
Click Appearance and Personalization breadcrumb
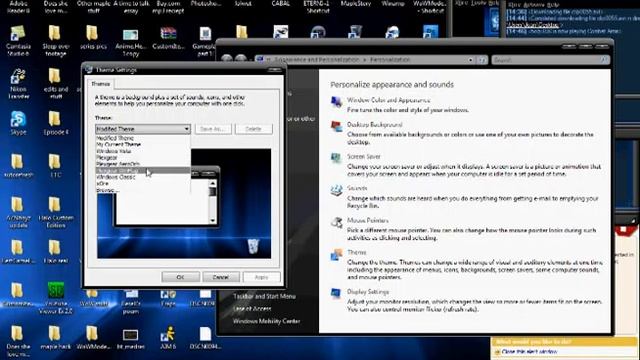pyautogui.click(x=317, y=60)
